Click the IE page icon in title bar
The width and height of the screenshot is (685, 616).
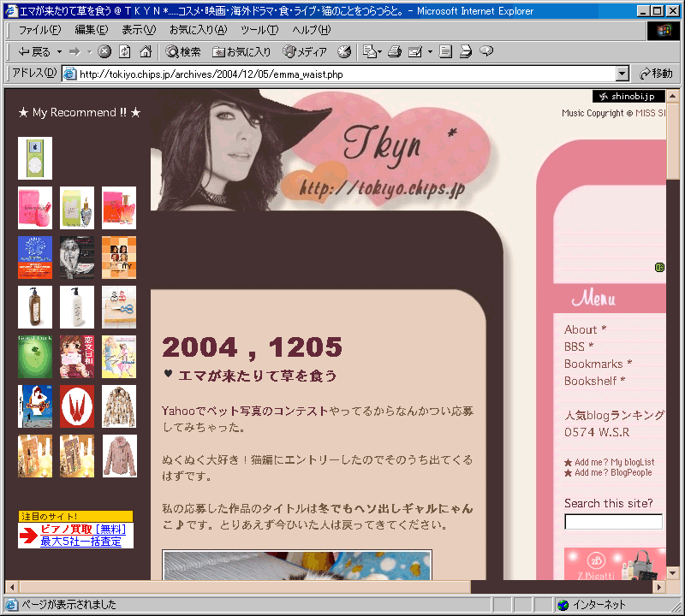[10, 10]
